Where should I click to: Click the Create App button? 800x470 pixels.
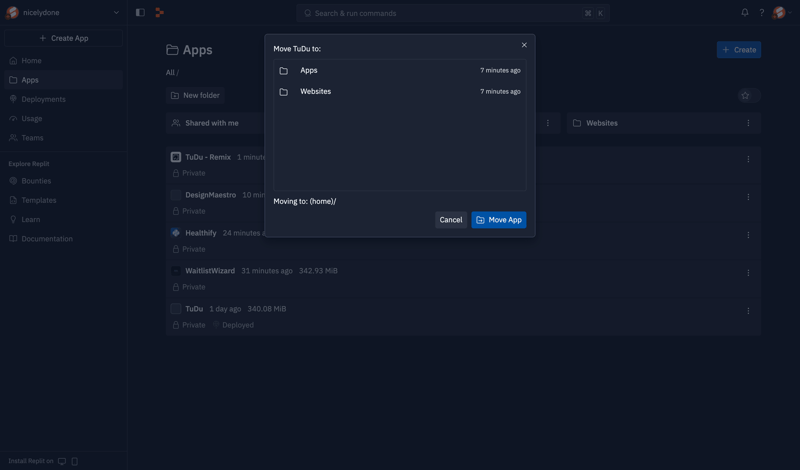[x=63, y=38]
